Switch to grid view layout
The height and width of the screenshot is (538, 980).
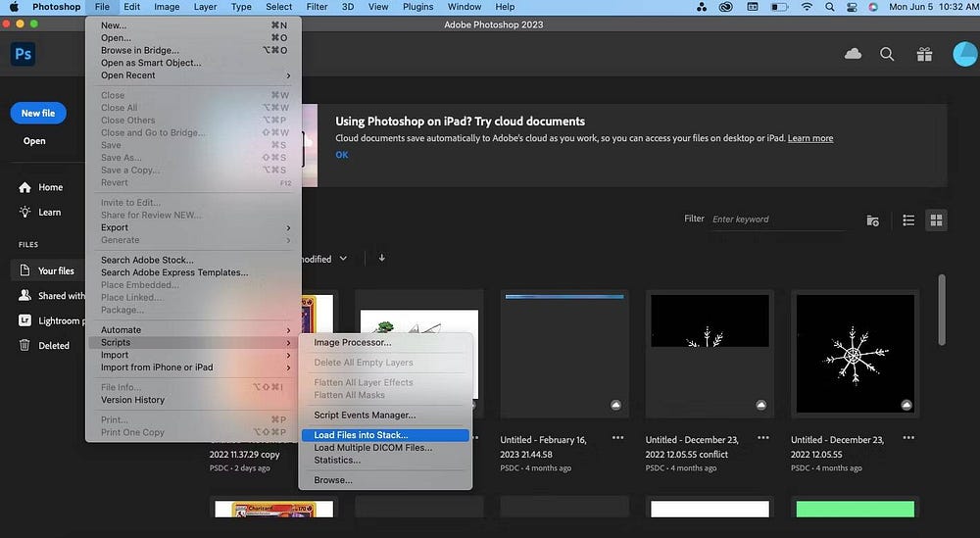click(x=936, y=220)
